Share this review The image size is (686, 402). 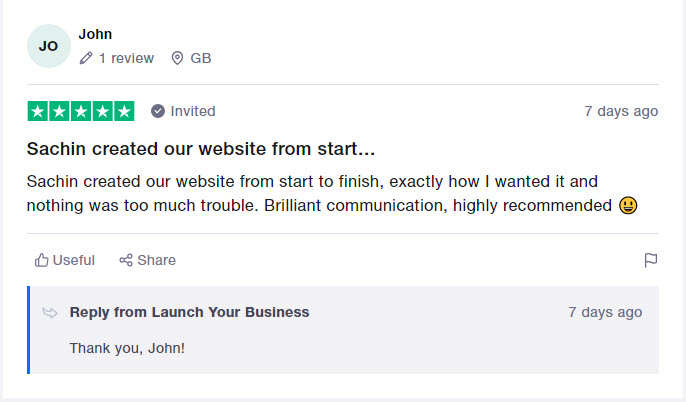[x=147, y=260]
